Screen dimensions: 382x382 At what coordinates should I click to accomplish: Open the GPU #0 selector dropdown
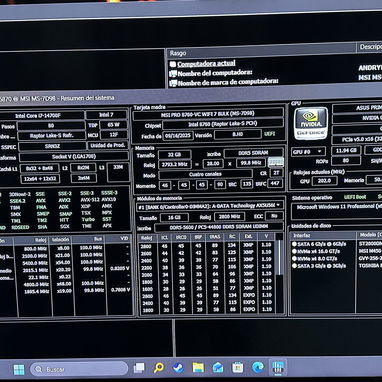308,152
